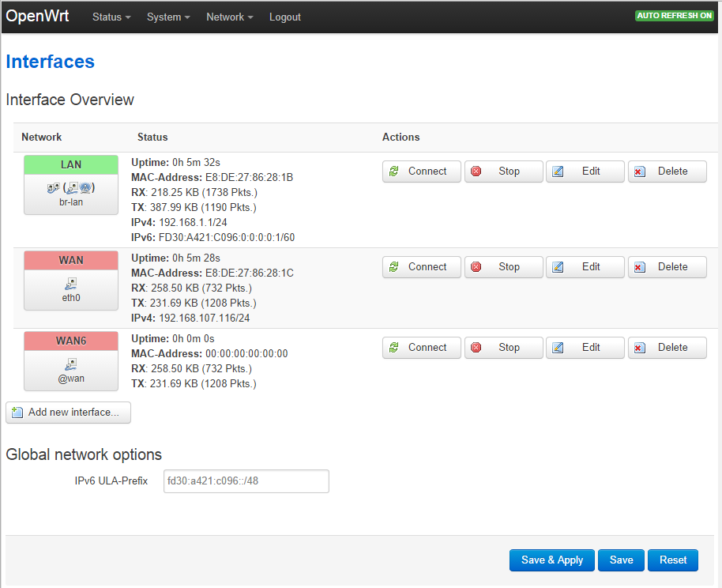Click the Delete icon for LAN
722x588 pixels.
[x=640, y=171]
